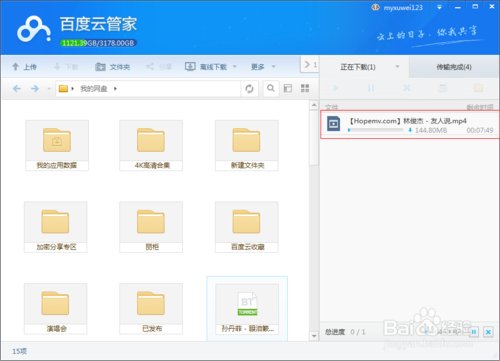
Task: Cancel all downloads with bottom X button
Action: [x=488, y=332]
